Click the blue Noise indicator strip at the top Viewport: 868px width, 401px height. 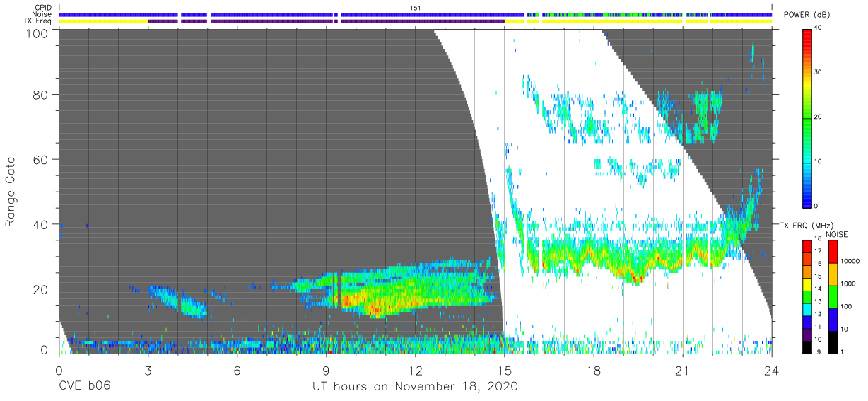pos(416,14)
